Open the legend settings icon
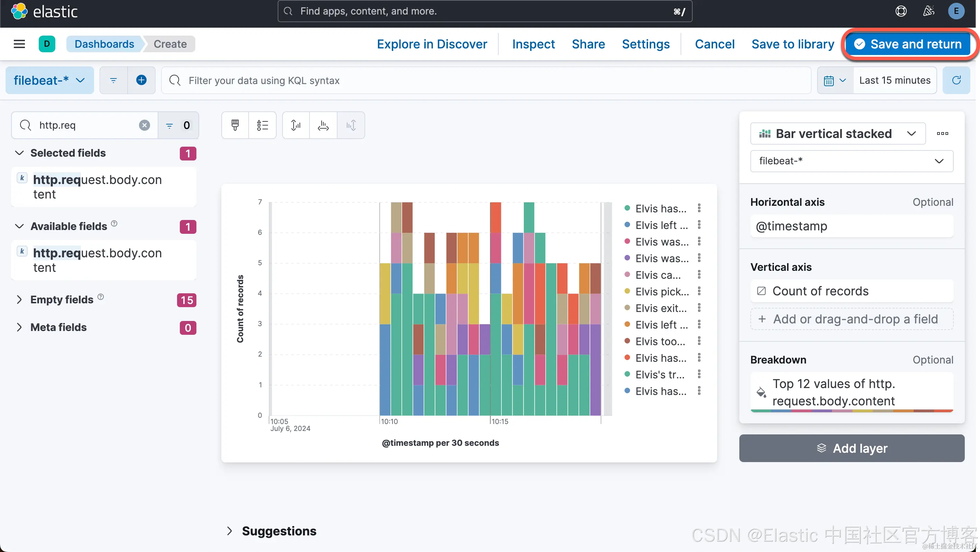The width and height of the screenshot is (980, 552). tap(262, 125)
